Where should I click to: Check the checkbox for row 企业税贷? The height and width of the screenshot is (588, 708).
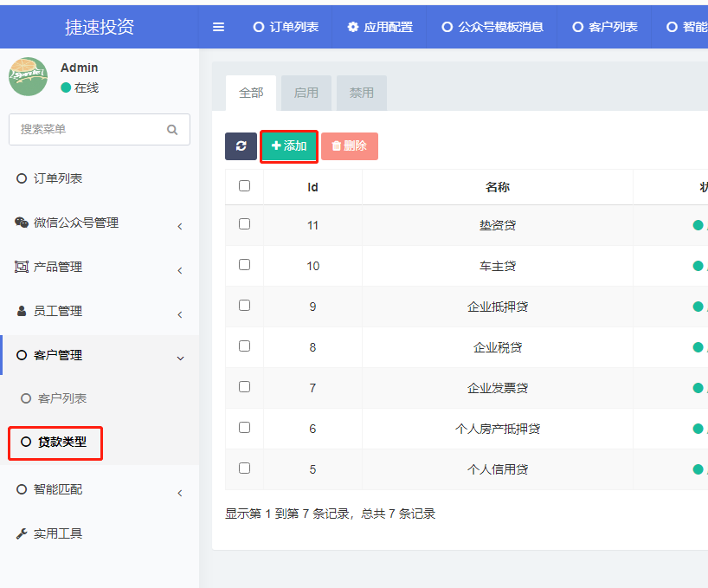tap(244, 346)
